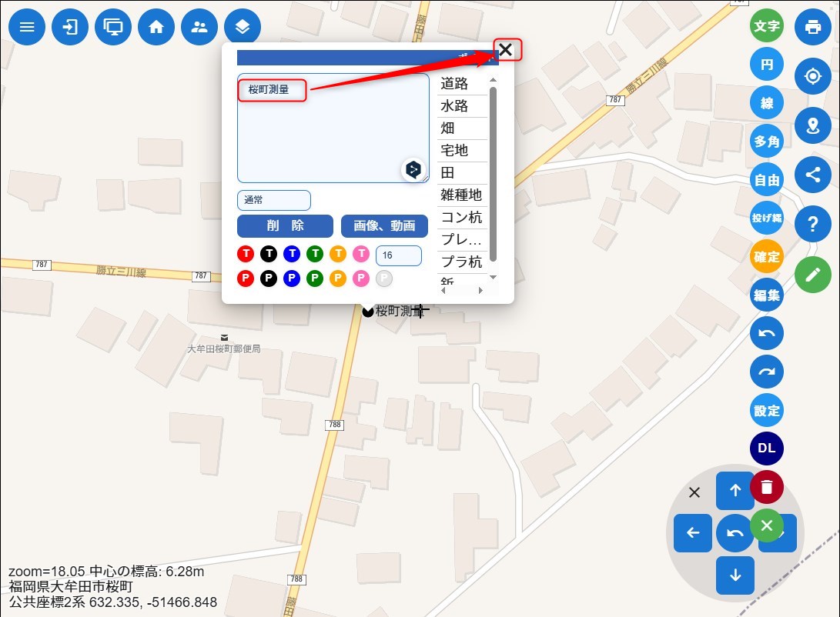Open the 通常 style dropdown
The height and width of the screenshot is (617, 840).
(x=274, y=201)
